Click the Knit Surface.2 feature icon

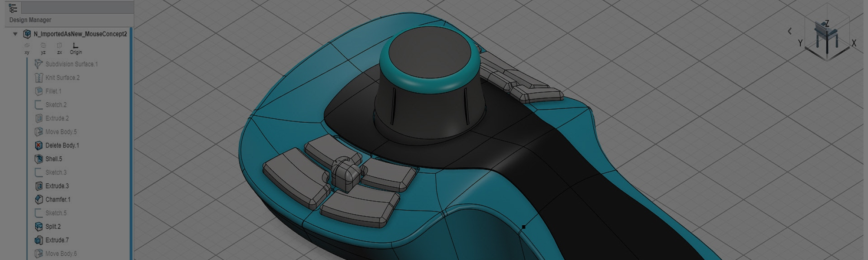[39, 78]
